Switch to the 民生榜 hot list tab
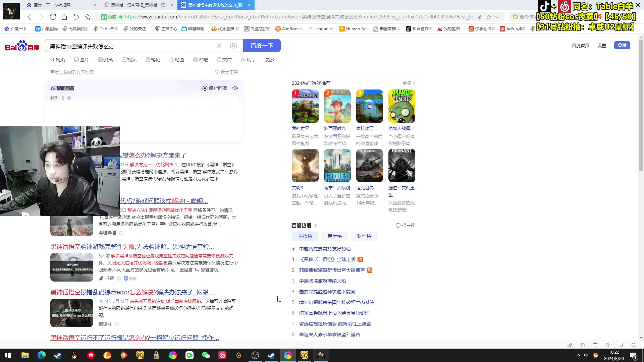 coord(334,236)
